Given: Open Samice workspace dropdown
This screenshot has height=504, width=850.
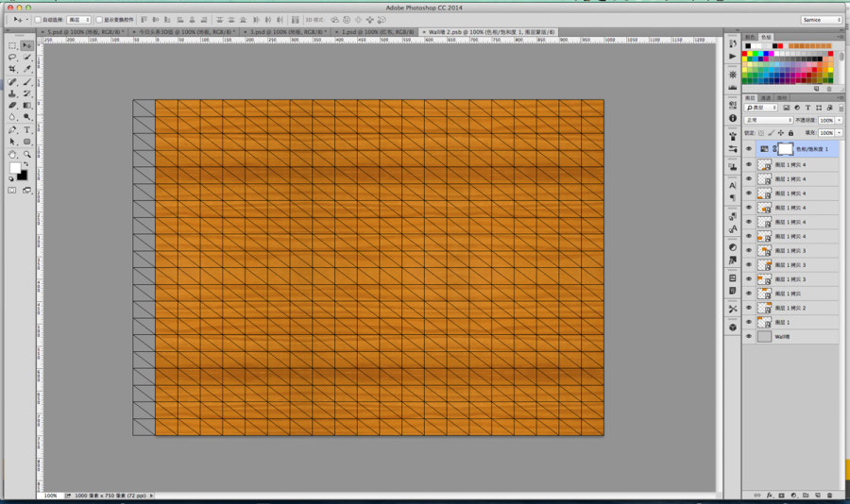Looking at the screenshot, I should [x=822, y=20].
